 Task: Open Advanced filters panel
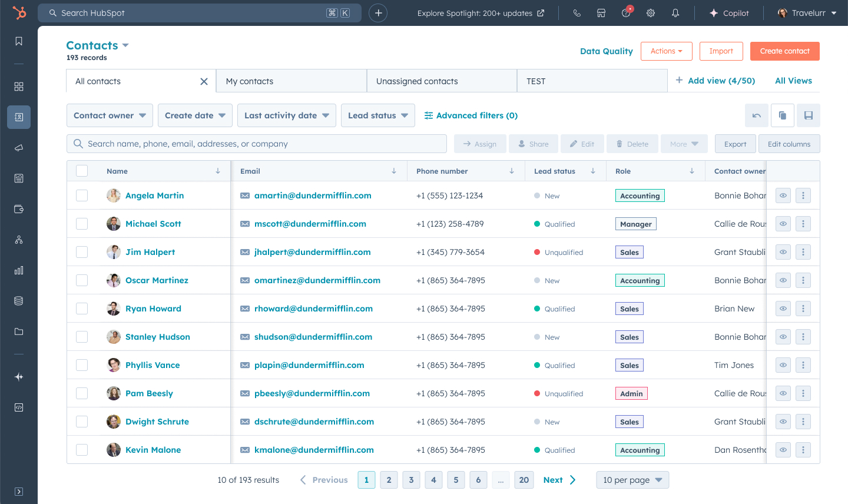(x=471, y=115)
